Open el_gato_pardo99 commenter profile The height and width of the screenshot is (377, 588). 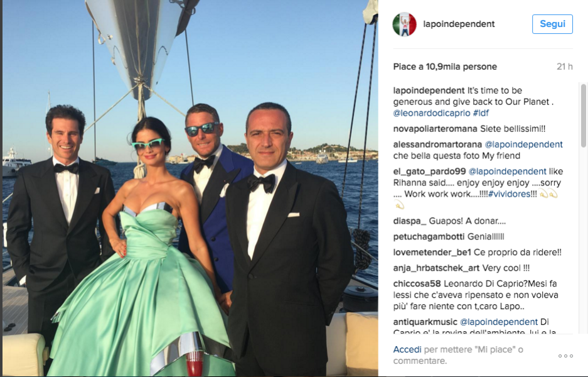pos(429,172)
